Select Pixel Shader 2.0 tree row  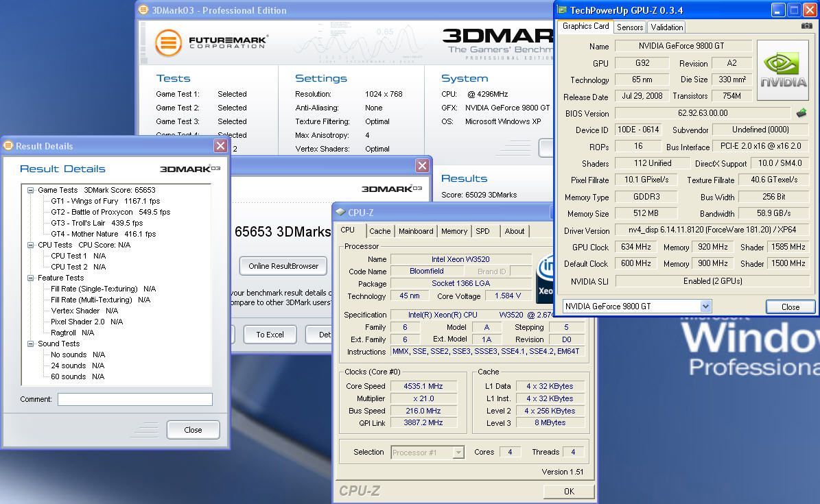(87, 322)
